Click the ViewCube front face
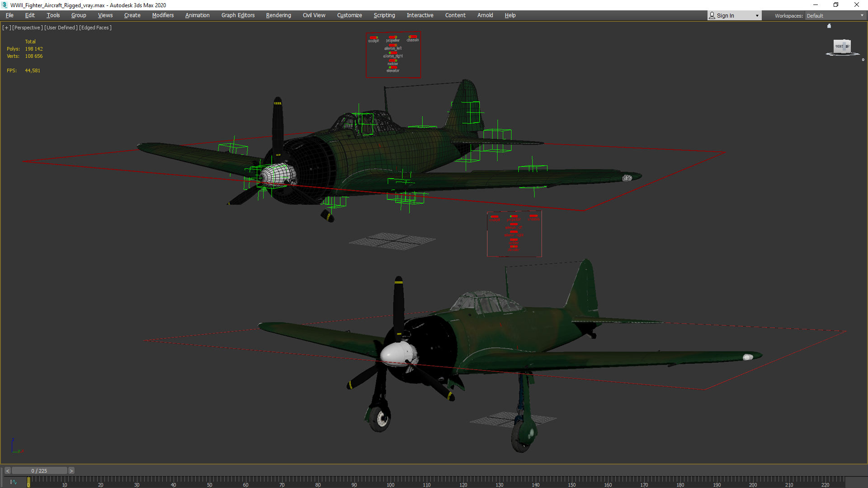 [x=839, y=47]
